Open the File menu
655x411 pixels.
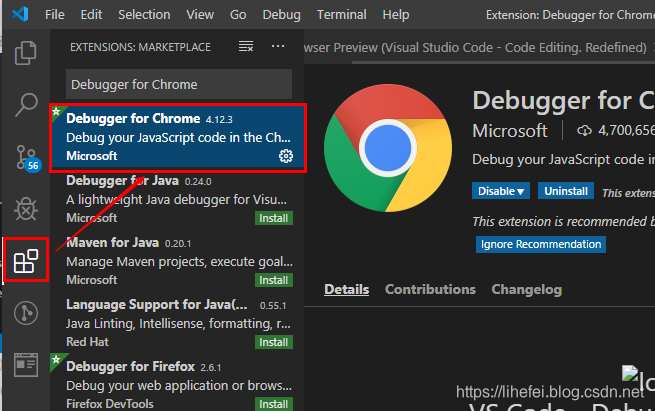(x=55, y=15)
